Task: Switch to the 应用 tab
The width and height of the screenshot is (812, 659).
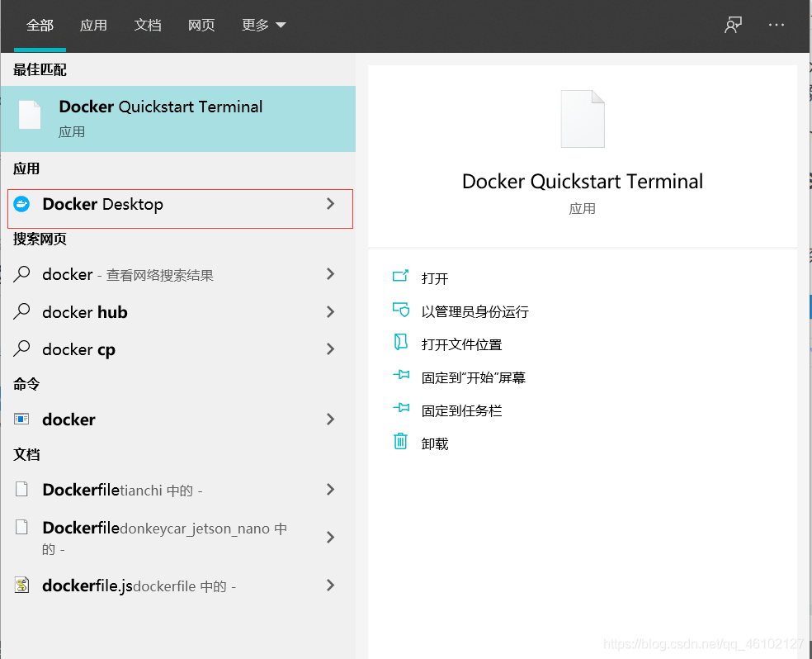Action: [x=93, y=25]
